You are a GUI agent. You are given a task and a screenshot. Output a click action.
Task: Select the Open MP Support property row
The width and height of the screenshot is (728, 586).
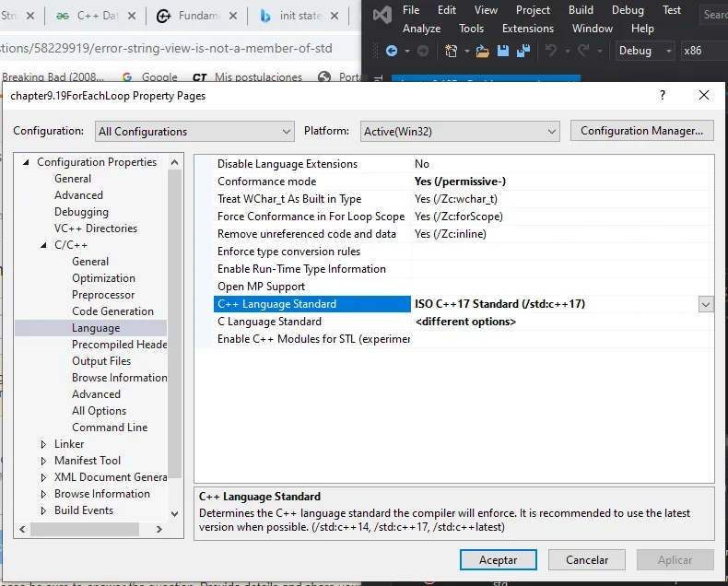[x=464, y=287]
